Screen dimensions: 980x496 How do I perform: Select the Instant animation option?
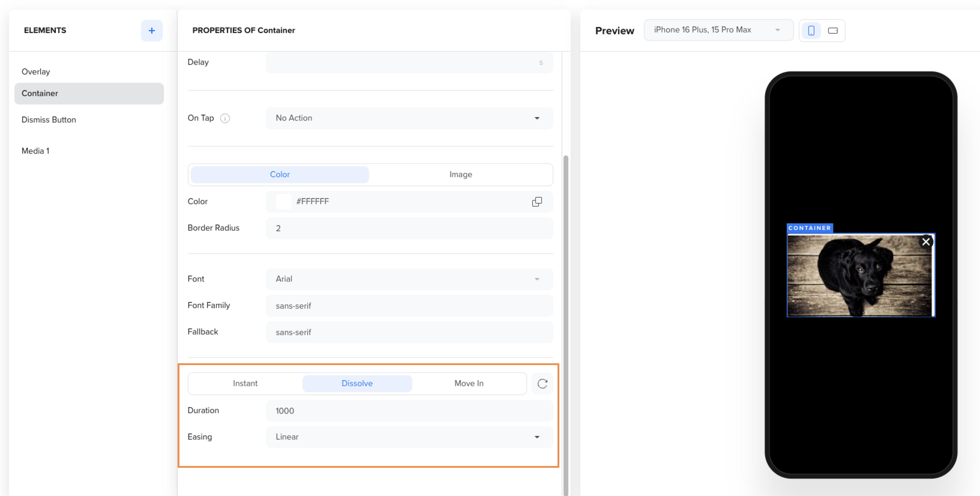245,383
